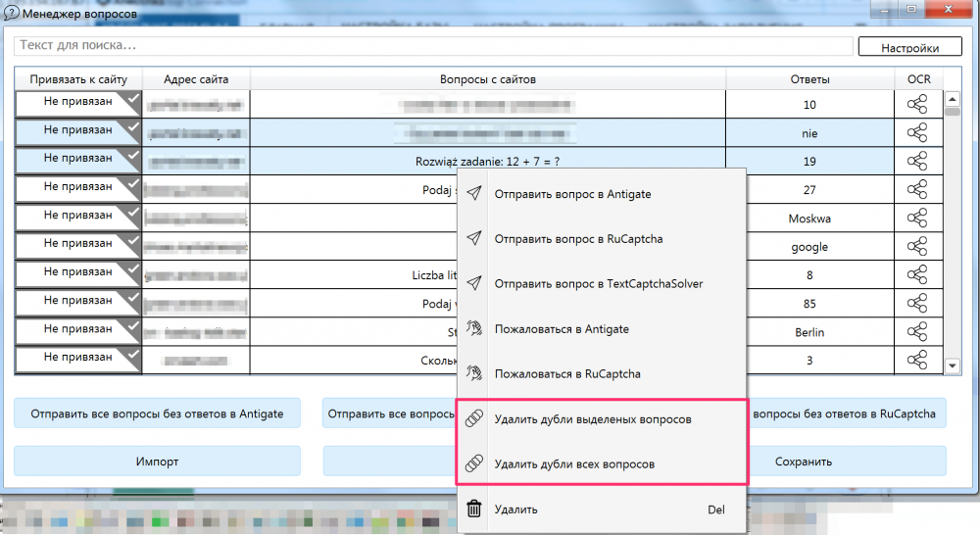Toggle Не привязан in row with answer 85

pos(77,303)
